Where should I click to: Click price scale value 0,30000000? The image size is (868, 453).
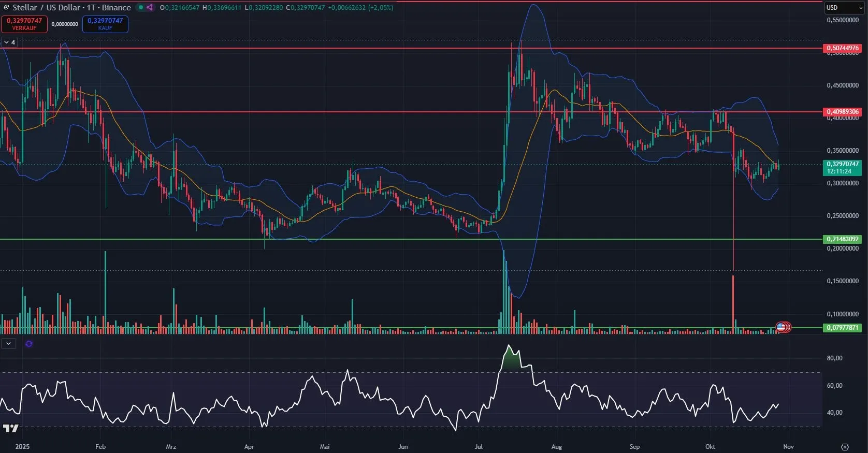click(843, 183)
